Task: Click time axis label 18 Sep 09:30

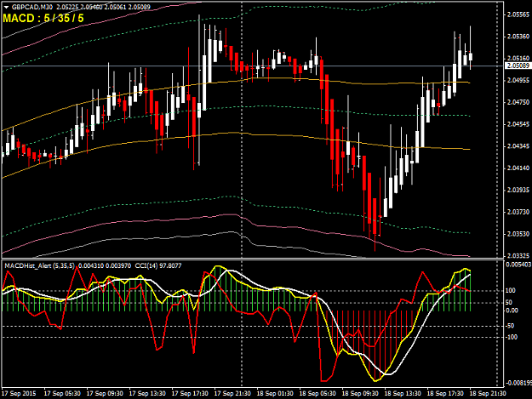Action: [x=360, y=394]
